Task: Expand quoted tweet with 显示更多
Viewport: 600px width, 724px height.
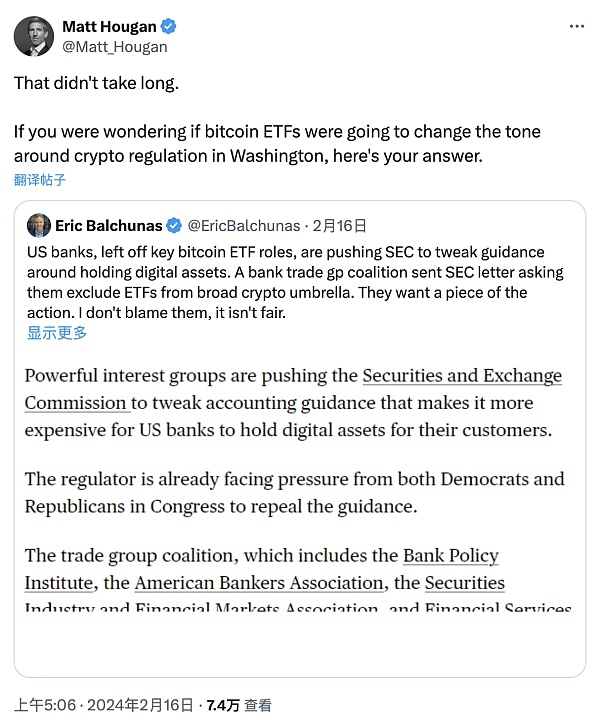Action: click(57, 333)
